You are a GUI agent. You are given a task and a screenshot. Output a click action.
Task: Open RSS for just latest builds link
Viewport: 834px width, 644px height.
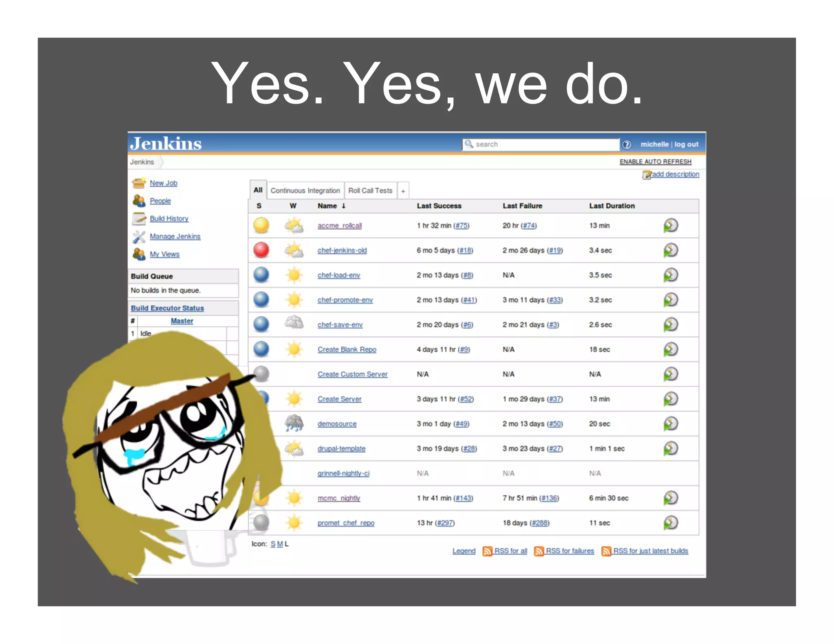click(650, 551)
